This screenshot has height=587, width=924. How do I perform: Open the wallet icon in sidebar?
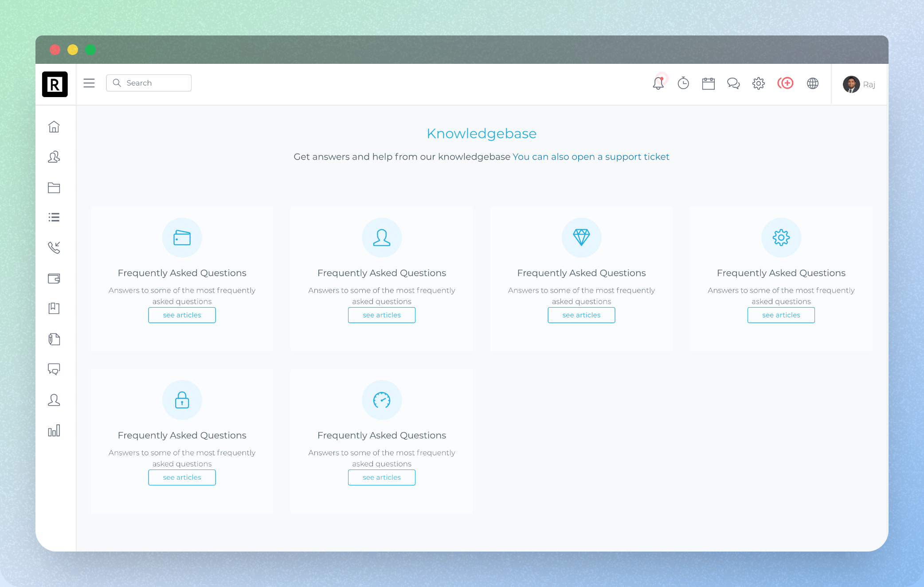(x=54, y=278)
